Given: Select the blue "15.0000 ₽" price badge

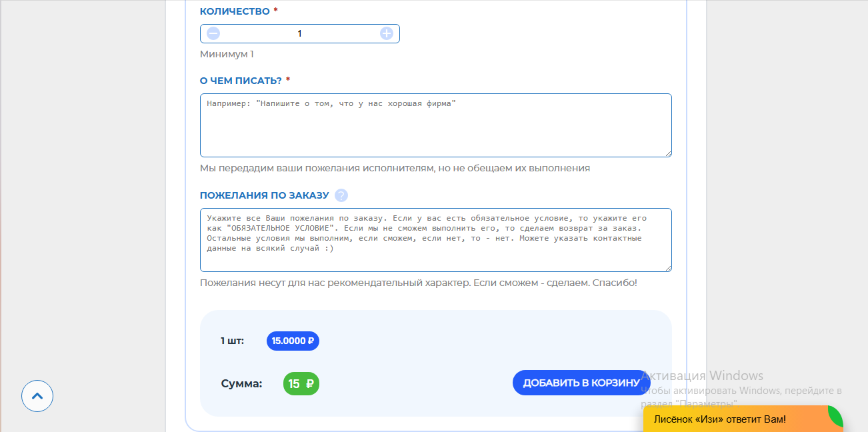Looking at the screenshot, I should (x=292, y=341).
